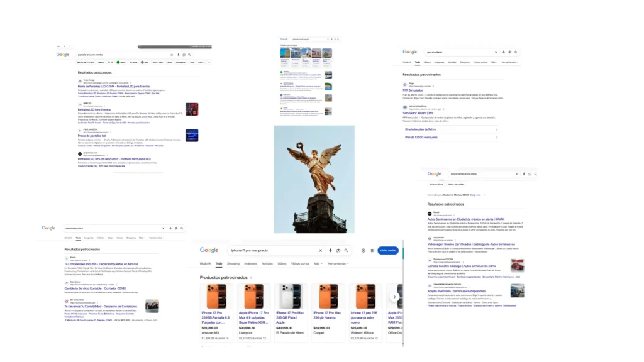Click the next chevron on the product carousel
Screen dimensions: 644x362
(x=395, y=297)
